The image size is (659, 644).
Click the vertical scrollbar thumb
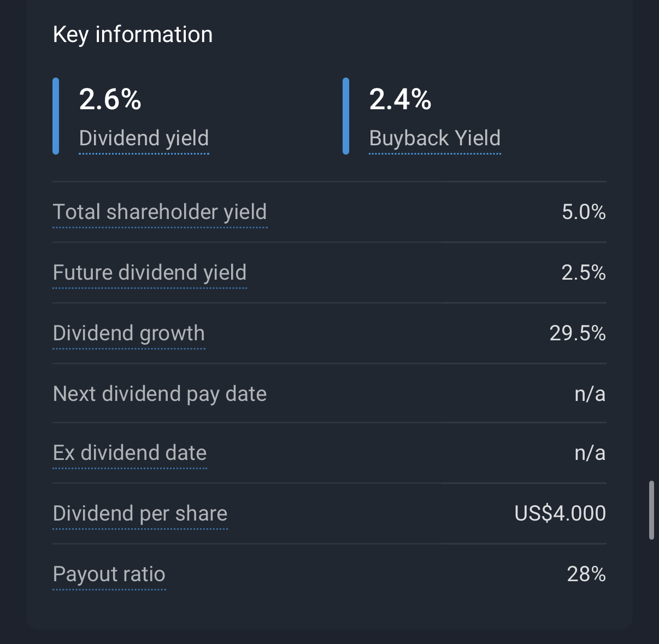[651, 510]
